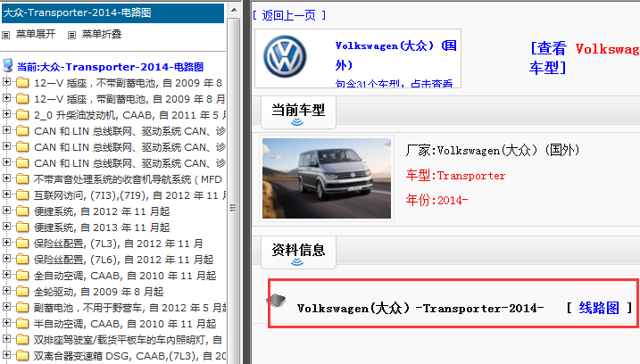Click the chip icon beside Volkswagen(大众)-Transporter-2014-
This screenshot has height=364, width=640.
[x=277, y=301]
